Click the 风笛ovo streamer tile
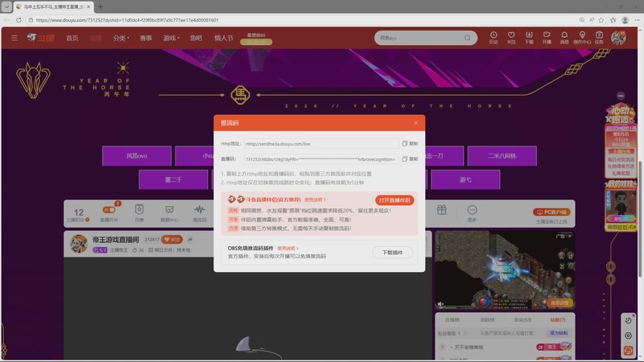The height and width of the screenshot is (362, 644). pos(137,155)
